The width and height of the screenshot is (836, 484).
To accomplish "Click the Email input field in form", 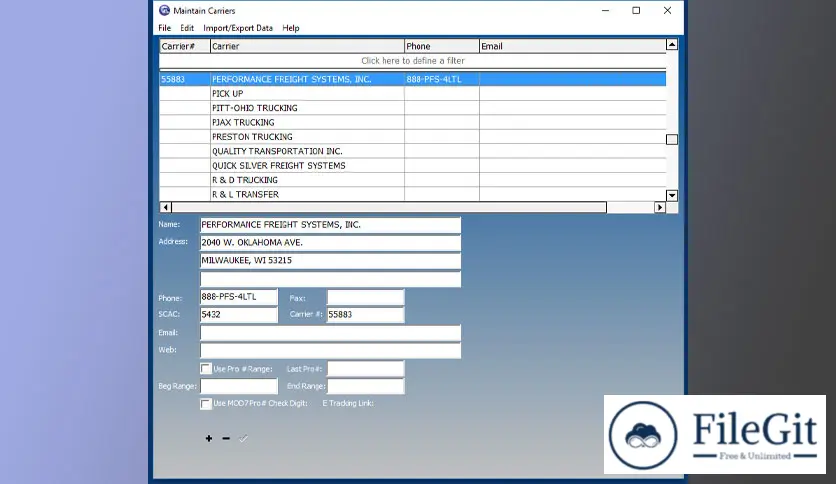I will (330, 333).
